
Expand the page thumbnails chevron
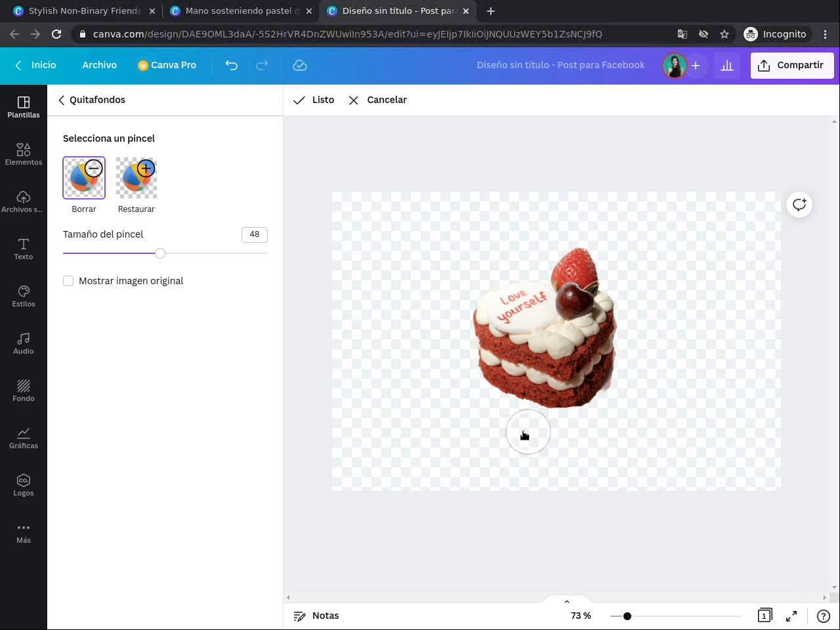[x=567, y=601]
